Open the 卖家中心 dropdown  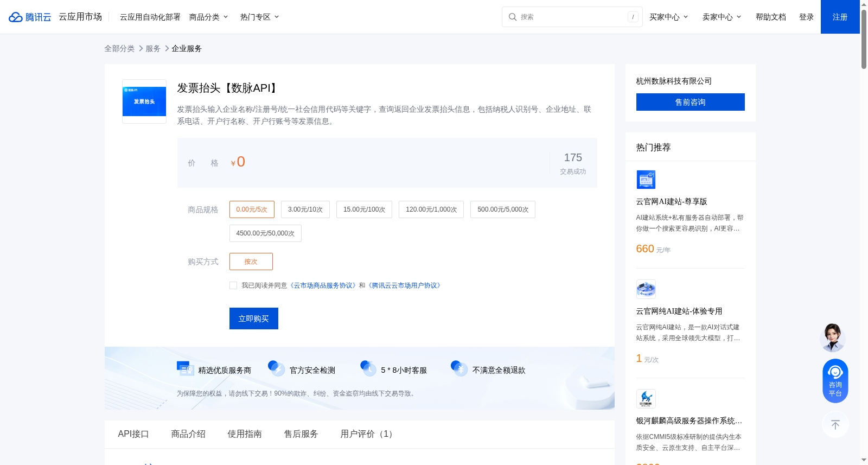(x=722, y=17)
